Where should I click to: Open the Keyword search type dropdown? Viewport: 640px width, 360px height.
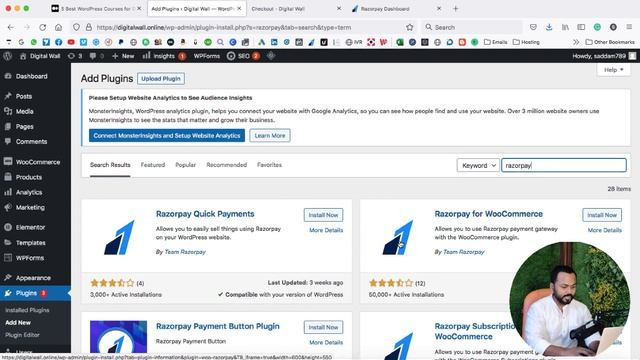tap(478, 165)
